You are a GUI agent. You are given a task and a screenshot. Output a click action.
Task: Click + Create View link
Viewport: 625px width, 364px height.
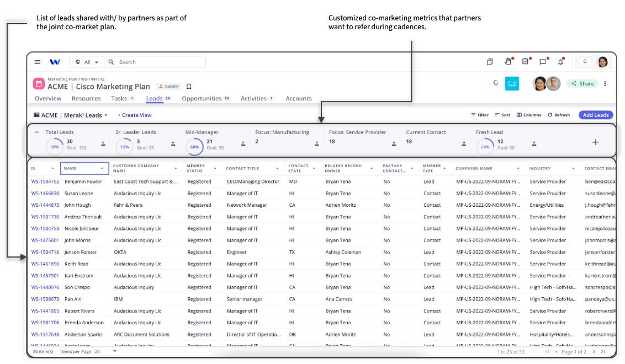tap(134, 115)
